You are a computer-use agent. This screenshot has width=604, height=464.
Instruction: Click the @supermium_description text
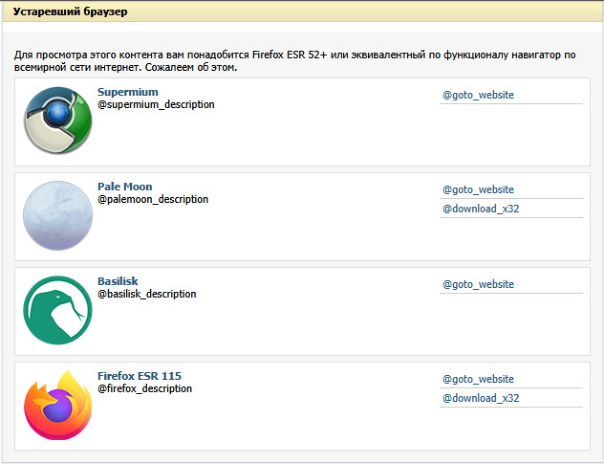pyautogui.click(x=156, y=105)
